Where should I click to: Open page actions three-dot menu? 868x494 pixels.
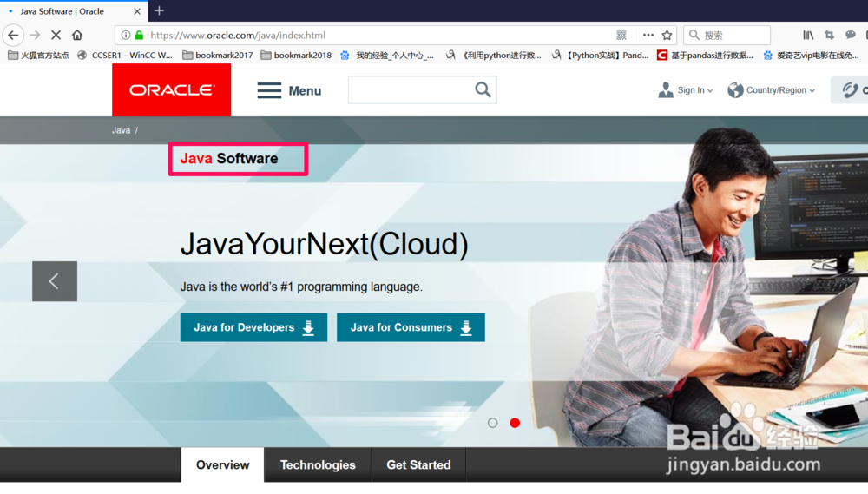(648, 36)
